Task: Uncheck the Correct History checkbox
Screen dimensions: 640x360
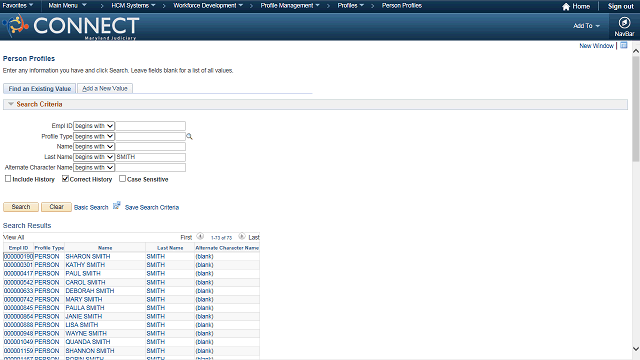Action: pos(65,179)
